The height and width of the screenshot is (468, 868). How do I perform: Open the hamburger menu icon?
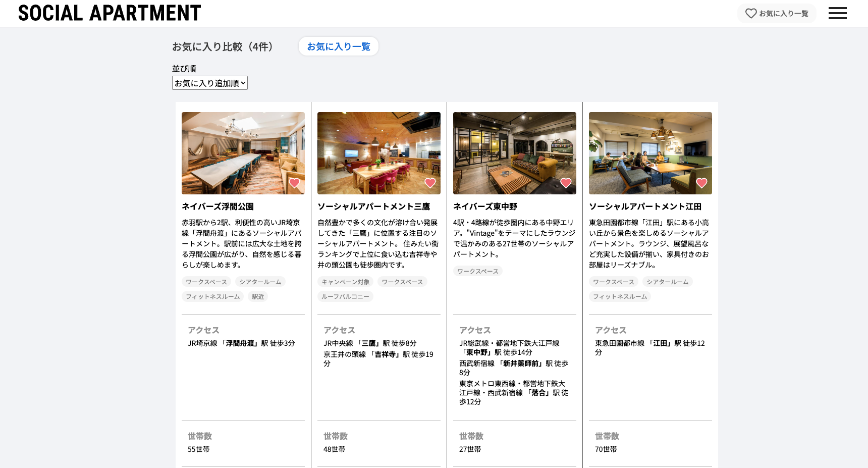(837, 13)
